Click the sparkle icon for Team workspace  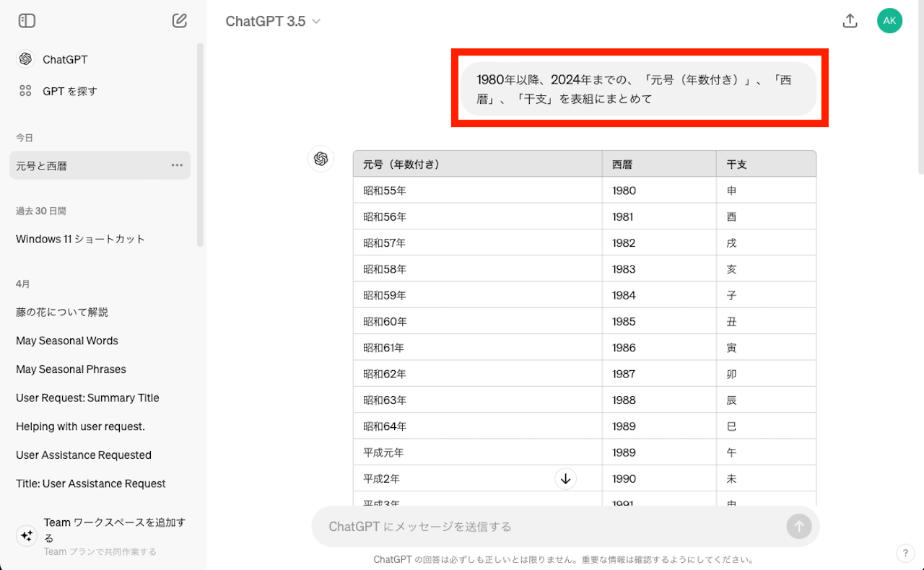click(x=27, y=535)
